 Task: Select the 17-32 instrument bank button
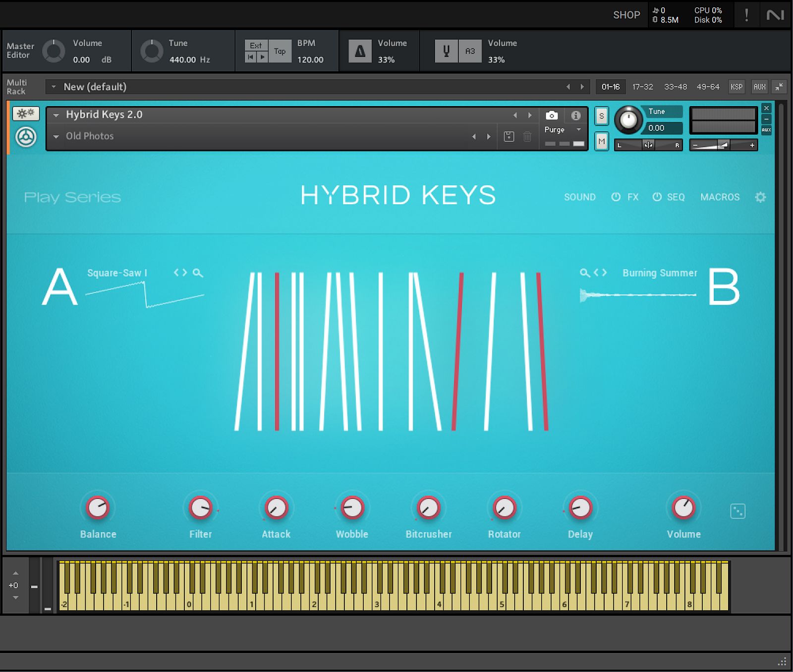[642, 86]
